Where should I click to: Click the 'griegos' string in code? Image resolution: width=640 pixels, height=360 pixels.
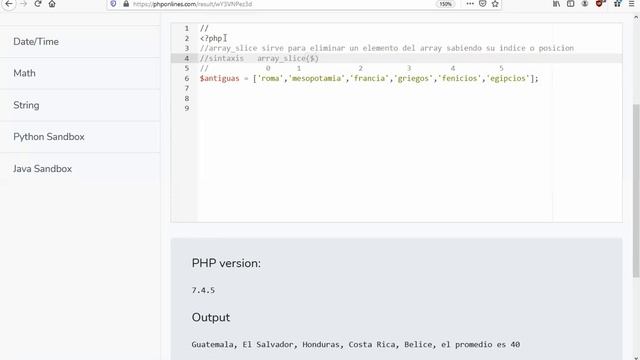413,78
